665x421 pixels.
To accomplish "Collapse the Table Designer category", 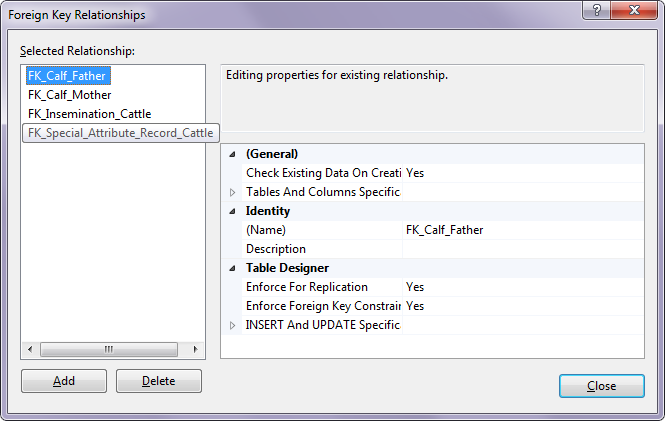I will (x=233, y=268).
